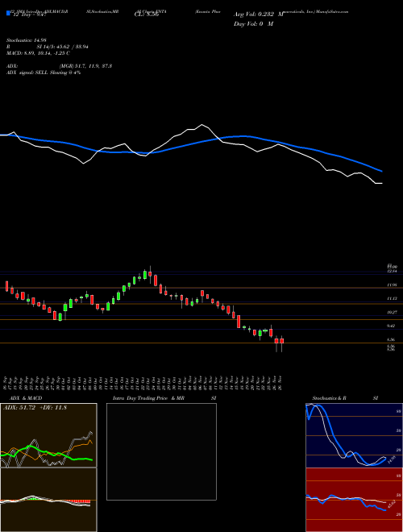This screenshot has height=532, width=403.
Task: Click the 9.42 price axis label
Action: click(393, 326)
